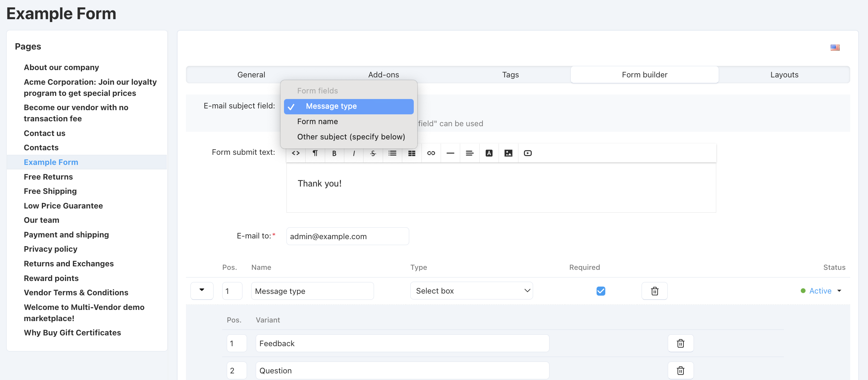Open text color tool in editor

click(489, 153)
